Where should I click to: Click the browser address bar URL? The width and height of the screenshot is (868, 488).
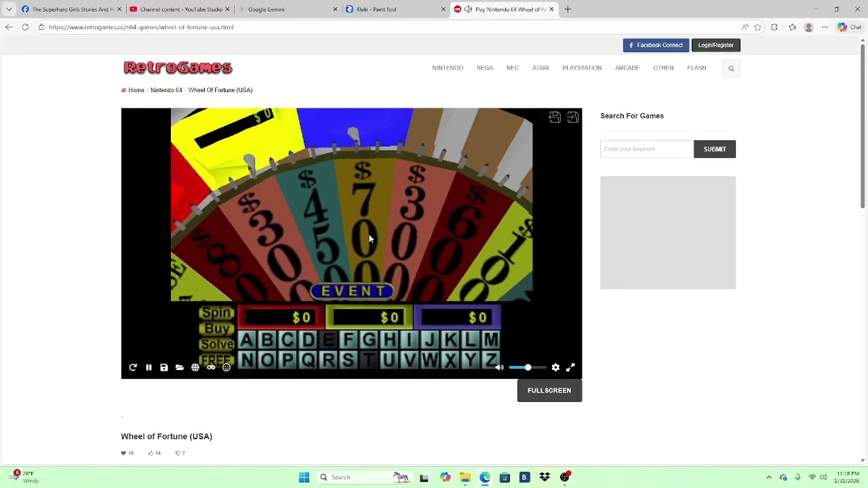coord(141,27)
